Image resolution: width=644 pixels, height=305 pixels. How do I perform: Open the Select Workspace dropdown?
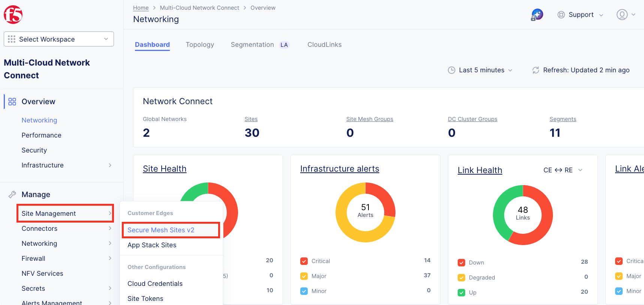pyautogui.click(x=59, y=39)
